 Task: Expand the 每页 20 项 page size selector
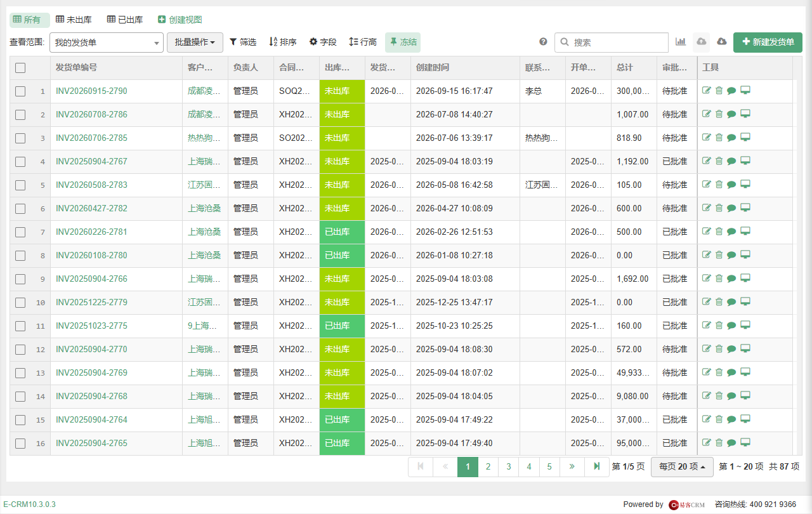[682, 466]
